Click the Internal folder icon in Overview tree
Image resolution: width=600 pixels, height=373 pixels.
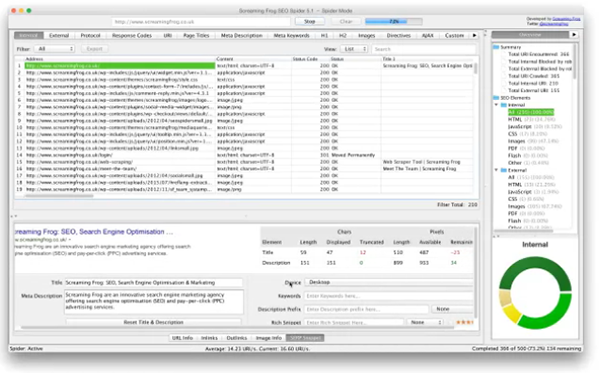click(504, 105)
